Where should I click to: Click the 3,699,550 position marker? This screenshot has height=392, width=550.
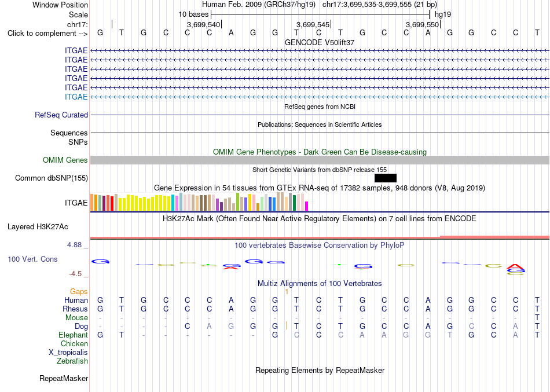pyautogui.click(x=422, y=24)
